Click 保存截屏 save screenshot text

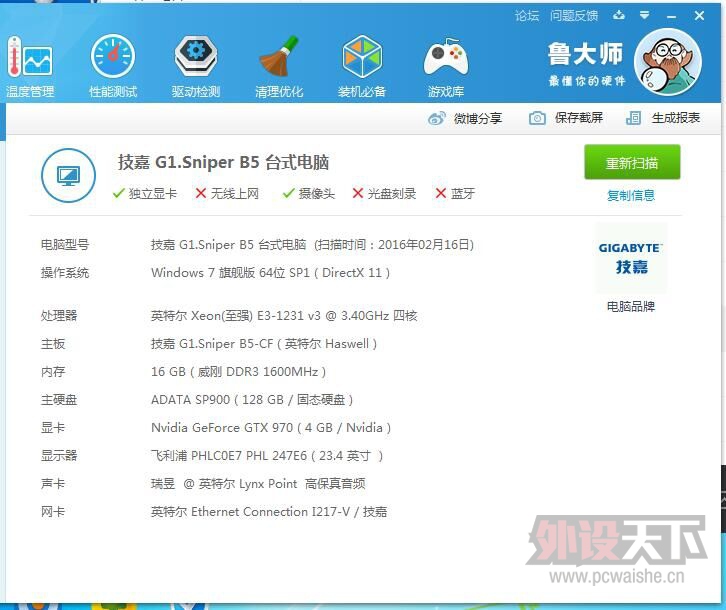point(579,118)
